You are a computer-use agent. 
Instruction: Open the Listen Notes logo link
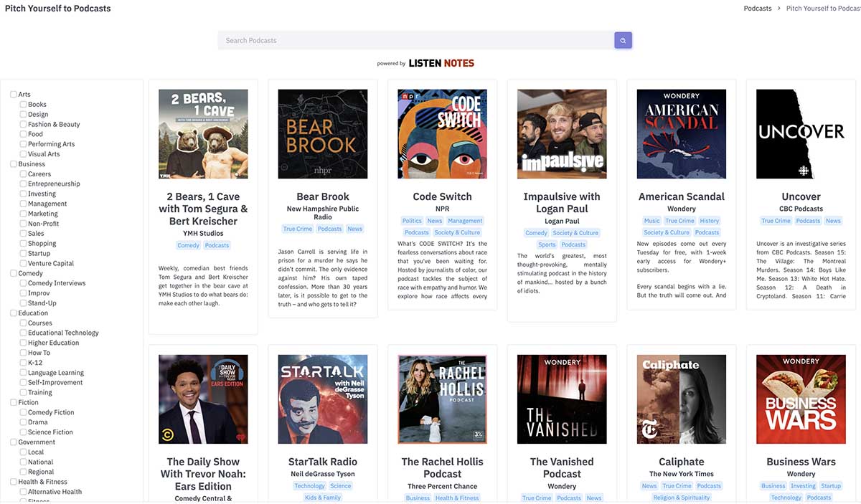click(441, 63)
